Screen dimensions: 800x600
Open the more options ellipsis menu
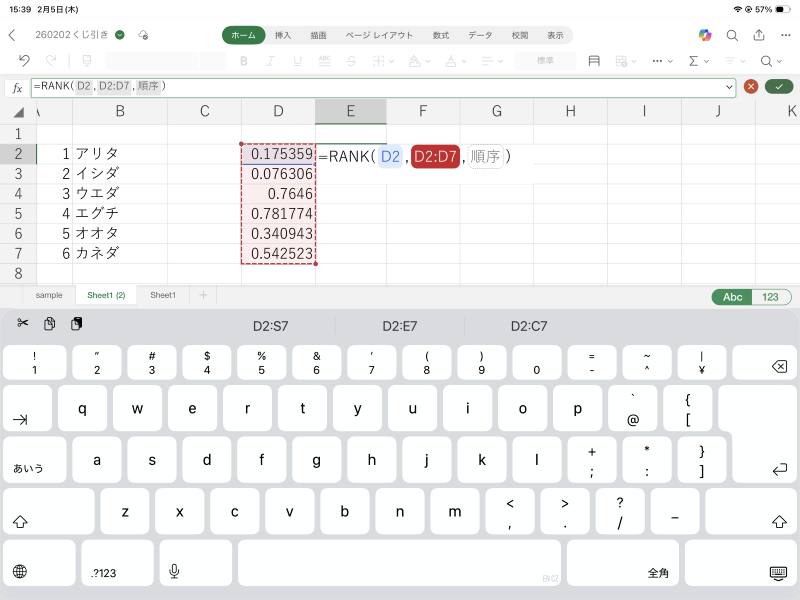[786, 35]
